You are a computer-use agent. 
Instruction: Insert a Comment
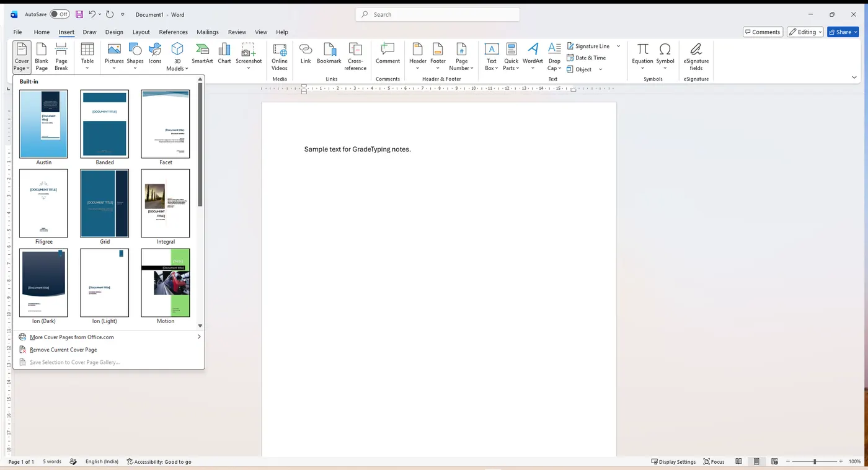point(387,54)
